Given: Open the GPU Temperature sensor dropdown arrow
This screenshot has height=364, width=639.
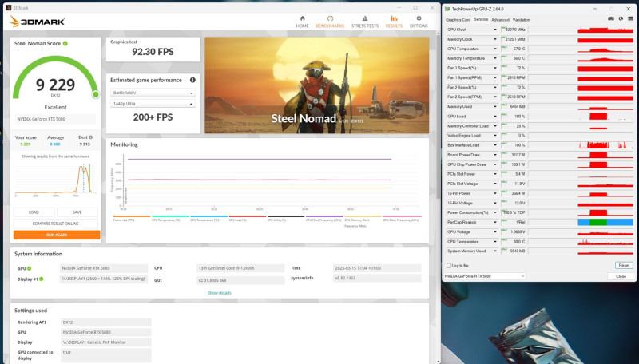Looking at the screenshot, I should pyautogui.click(x=495, y=49).
